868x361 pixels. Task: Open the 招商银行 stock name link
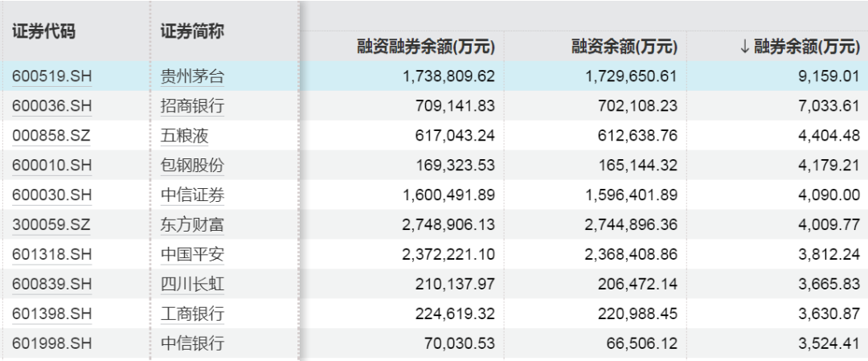[192, 106]
